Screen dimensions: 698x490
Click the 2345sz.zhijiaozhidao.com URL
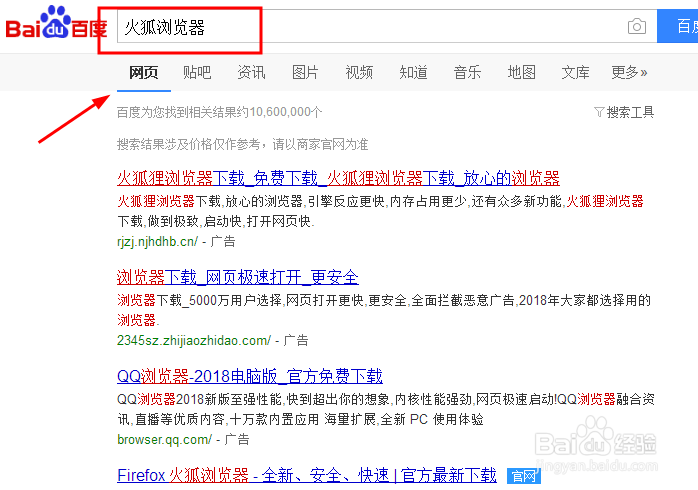click(x=194, y=340)
